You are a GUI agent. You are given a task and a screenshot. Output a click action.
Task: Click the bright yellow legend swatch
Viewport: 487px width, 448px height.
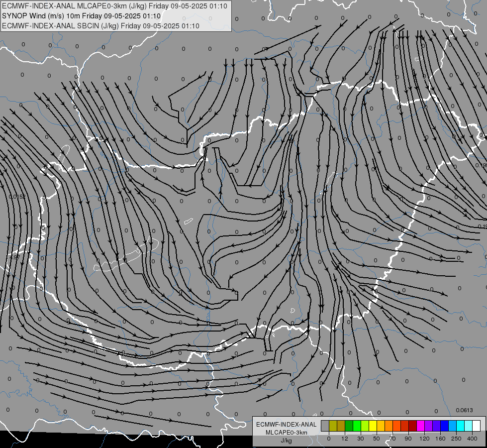click(x=373, y=426)
